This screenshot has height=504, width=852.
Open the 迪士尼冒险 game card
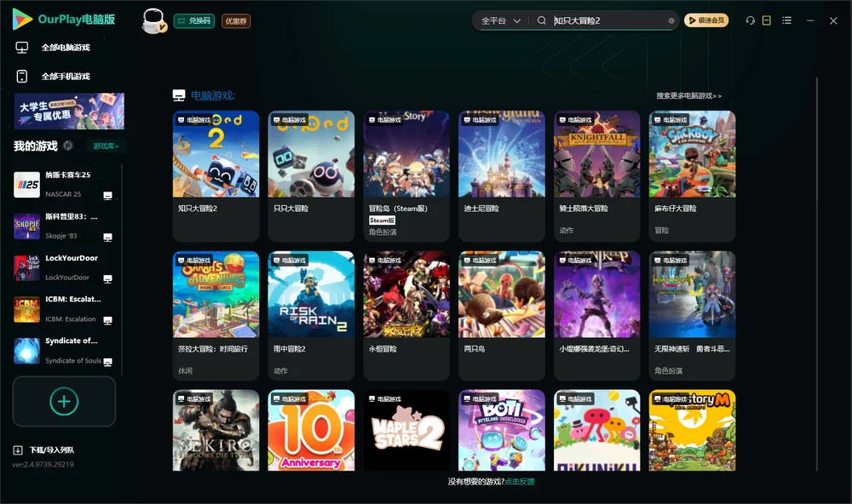(502, 176)
